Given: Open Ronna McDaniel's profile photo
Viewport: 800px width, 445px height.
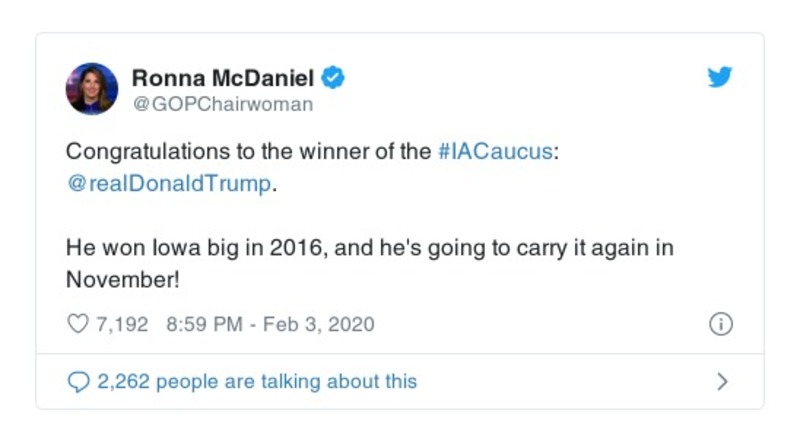Looking at the screenshot, I should [x=92, y=88].
